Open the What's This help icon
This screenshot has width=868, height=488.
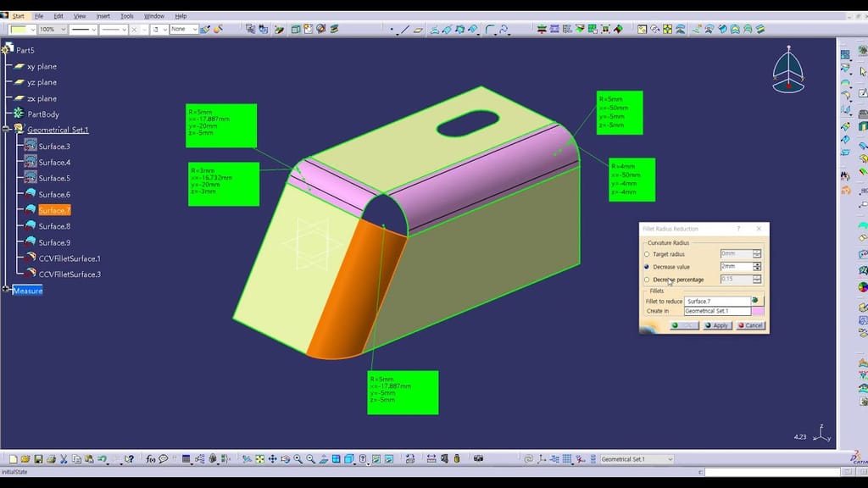click(129, 459)
